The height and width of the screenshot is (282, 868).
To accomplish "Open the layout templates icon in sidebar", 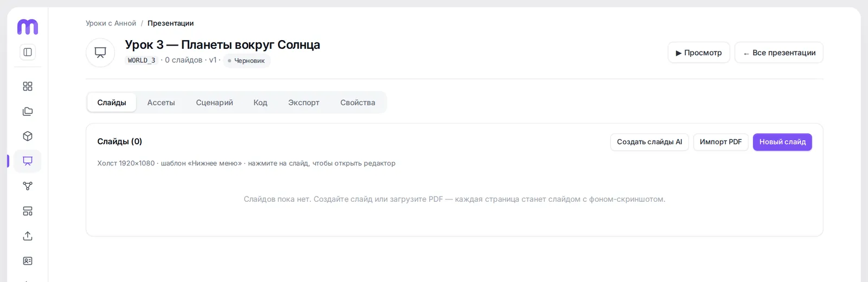I will click(x=28, y=211).
